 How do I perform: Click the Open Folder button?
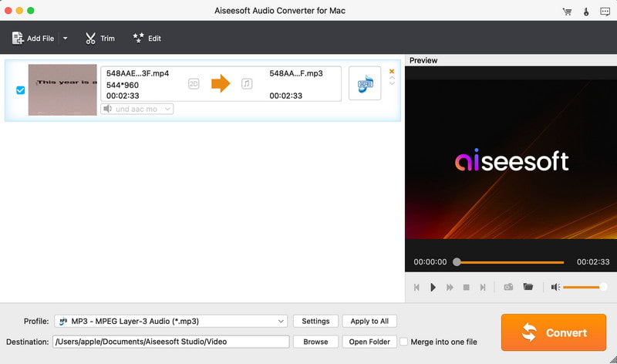[369, 342]
